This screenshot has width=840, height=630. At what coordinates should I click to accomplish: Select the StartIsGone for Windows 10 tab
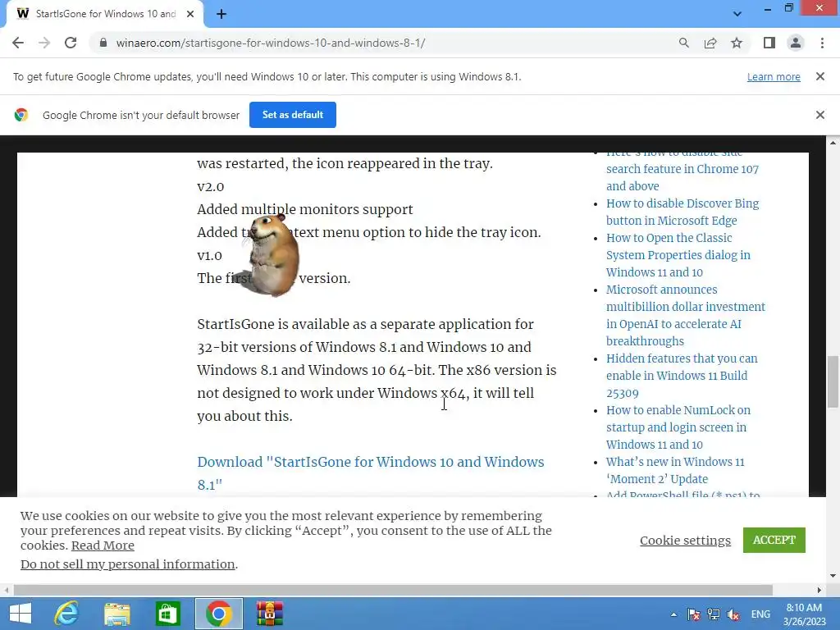pos(105,14)
